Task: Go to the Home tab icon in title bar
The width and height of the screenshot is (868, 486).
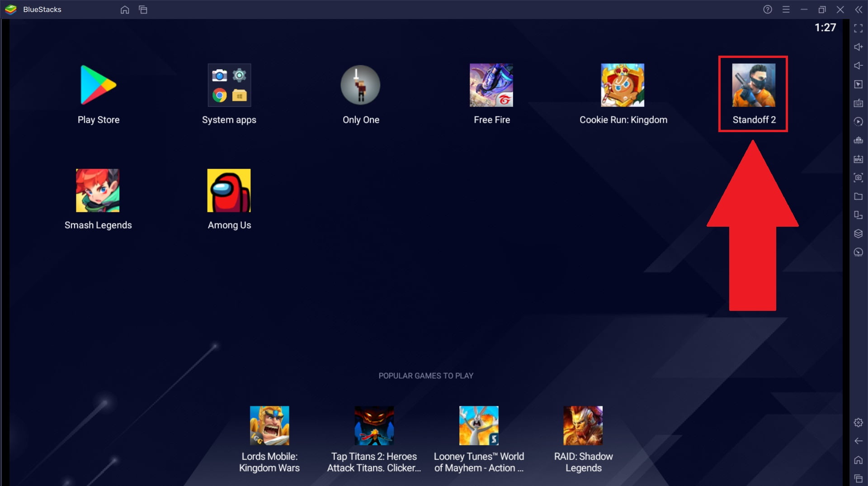Action: [125, 10]
